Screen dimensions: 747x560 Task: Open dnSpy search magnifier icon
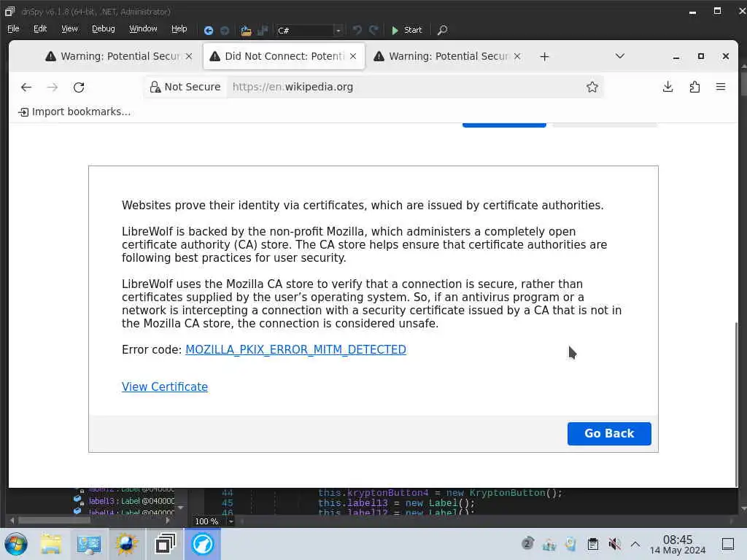pyautogui.click(x=443, y=30)
